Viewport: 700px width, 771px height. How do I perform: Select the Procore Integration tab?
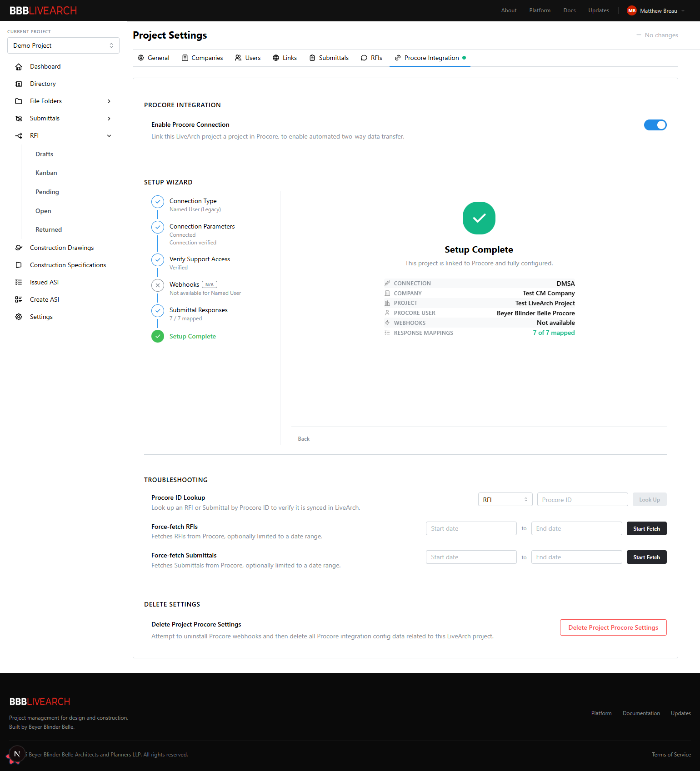(430, 58)
